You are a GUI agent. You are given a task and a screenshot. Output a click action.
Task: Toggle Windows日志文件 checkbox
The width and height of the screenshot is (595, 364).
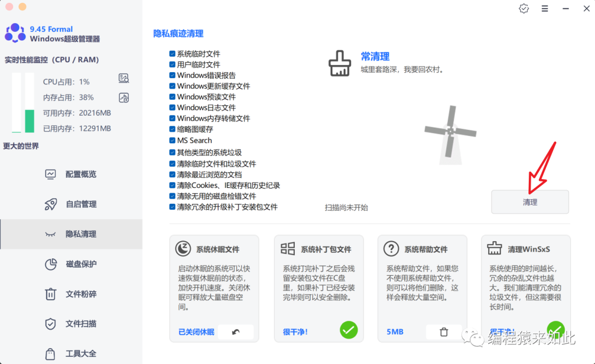tap(172, 107)
